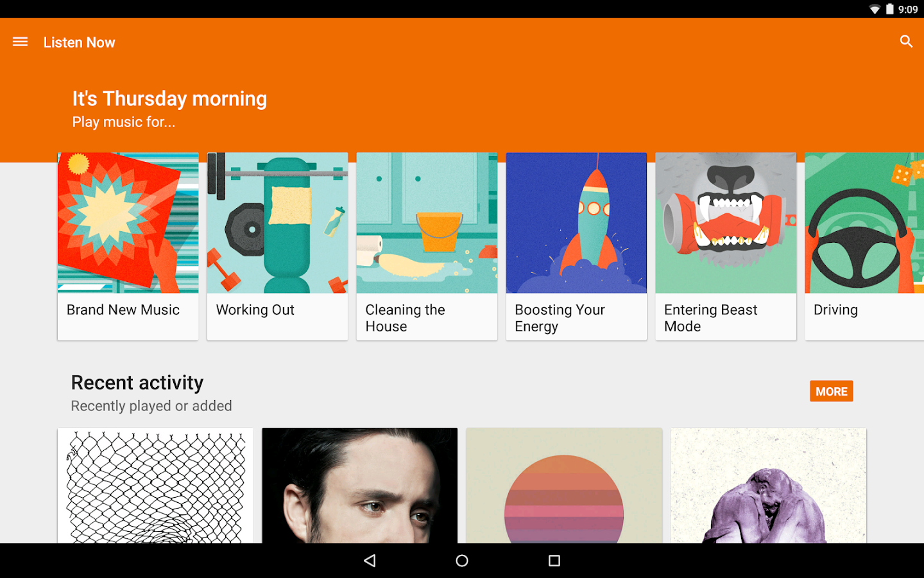Open the Driving station steering wheel artwork
This screenshot has width=924, height=578.
(864, 223)
